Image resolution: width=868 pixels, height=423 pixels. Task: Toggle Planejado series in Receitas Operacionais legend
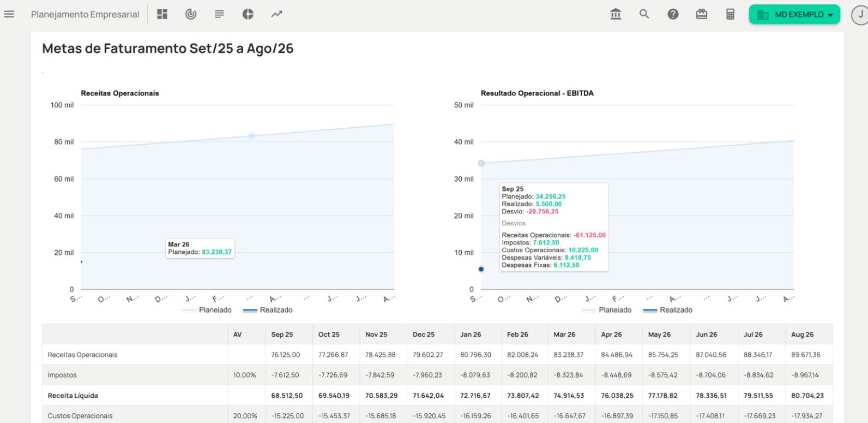tap(215, 310)
